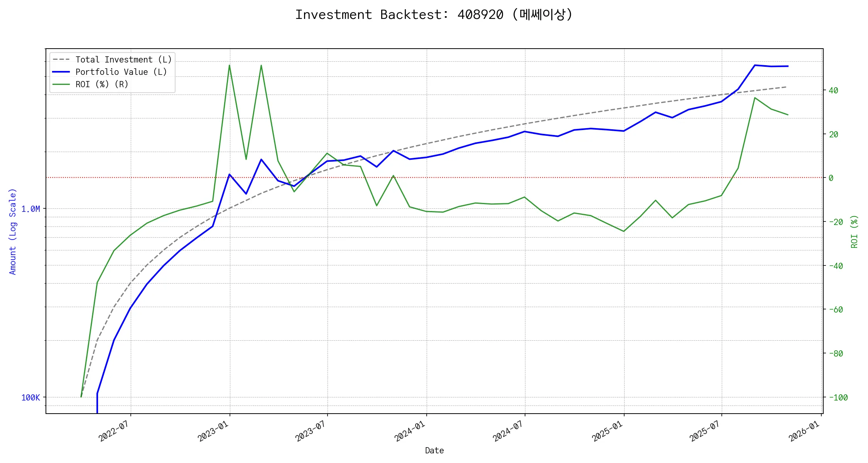This screenshot has height=463, width=868.
Task: Click the gray dashed swatch in the legend
Action: [61, 60]
